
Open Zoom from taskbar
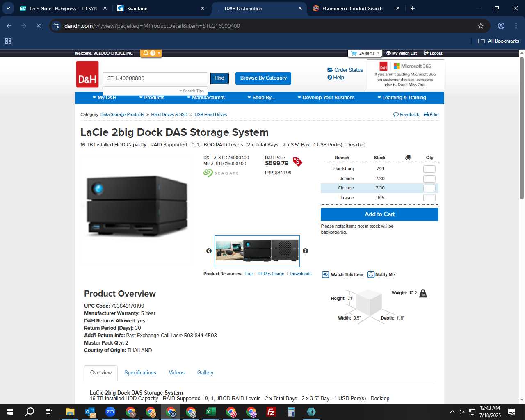tap(110, 412)
